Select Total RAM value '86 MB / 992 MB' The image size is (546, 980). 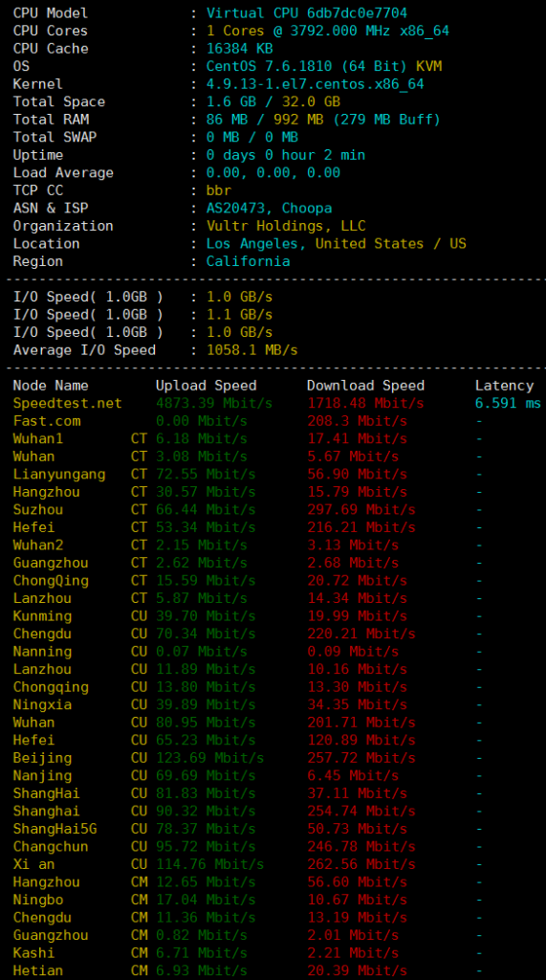pyautogui.click(x=265, y=120)
